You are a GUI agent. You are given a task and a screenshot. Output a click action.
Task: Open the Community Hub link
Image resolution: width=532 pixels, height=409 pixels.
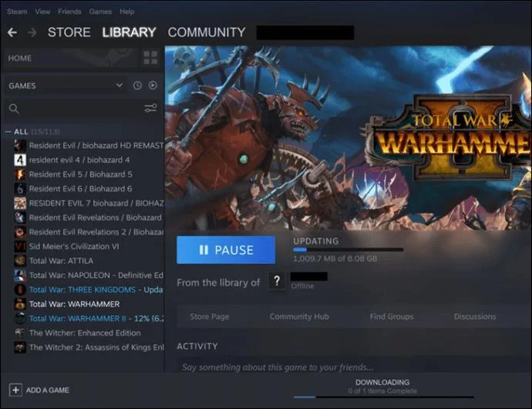(x=299, y=316)
